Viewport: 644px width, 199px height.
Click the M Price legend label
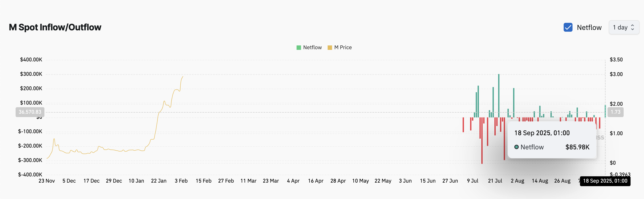click(343, 48)
